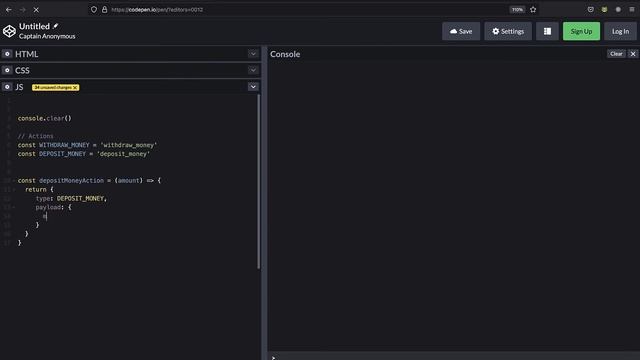Open CSS editor settings gear
The height and width of the screenshot is (360, 640).
click(7, 70)
